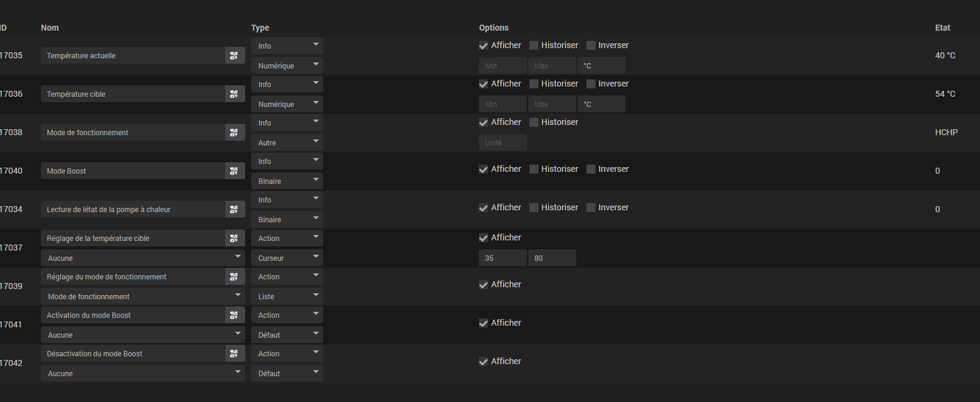Image resolution: width=980 pixels, height=402 pixels.
Task: Uncheck Afficher for Température cible
Action: pyautogui.click(x=483, y=84)
